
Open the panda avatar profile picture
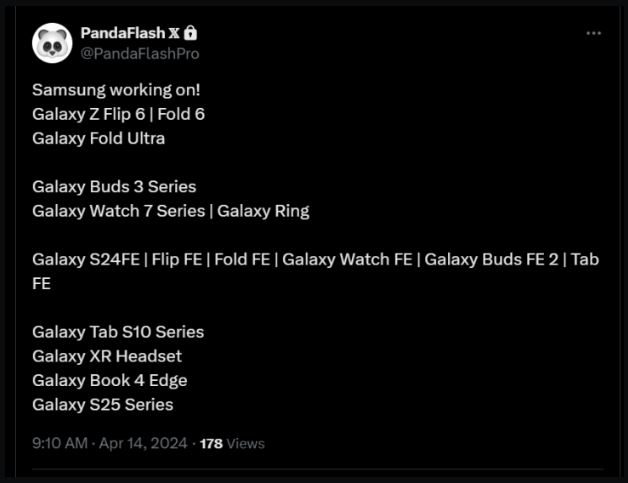(52, 43)
